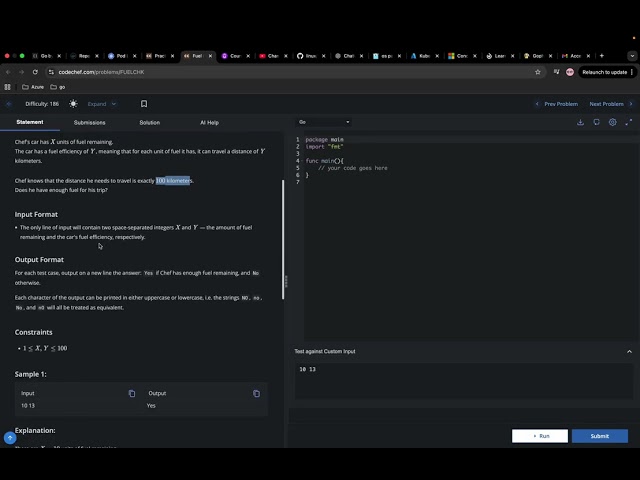Image resolution: width=640 pixels, height=480 pixels.
Task: View site information icon in the address bar
Action: (51, 72)
